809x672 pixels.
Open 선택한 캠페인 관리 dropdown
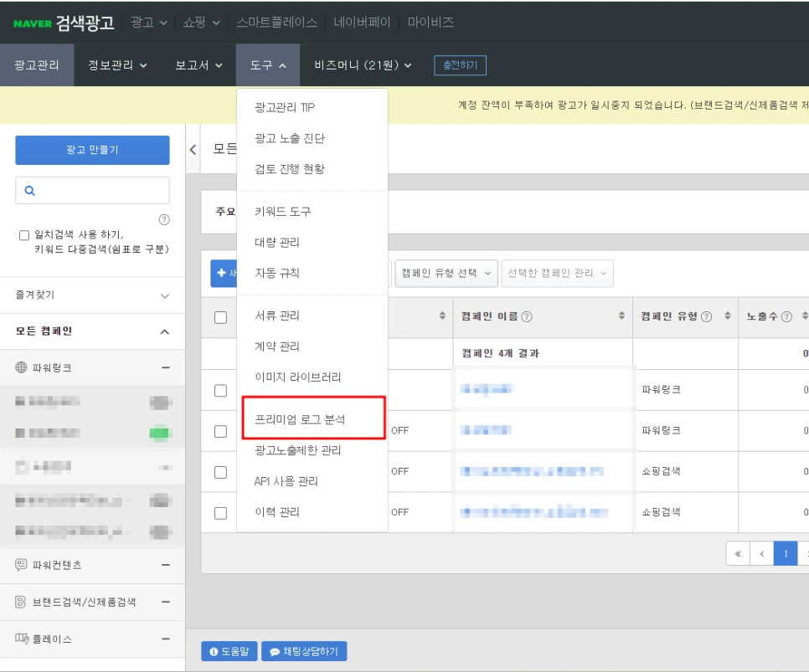tap(557, 274)
